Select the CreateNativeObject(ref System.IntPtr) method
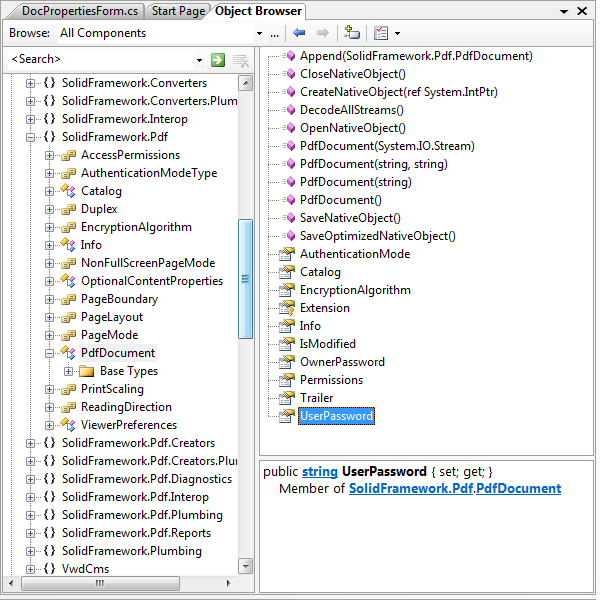Image resolution: width=600 pixels, height=600 pixels. tap(399, 92)
